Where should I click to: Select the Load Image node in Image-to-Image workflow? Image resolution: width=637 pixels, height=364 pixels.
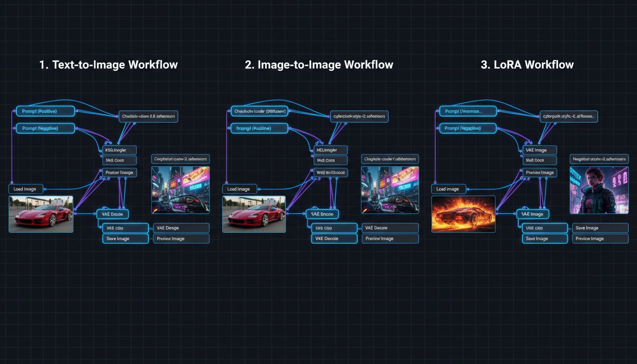coord(239,189)
